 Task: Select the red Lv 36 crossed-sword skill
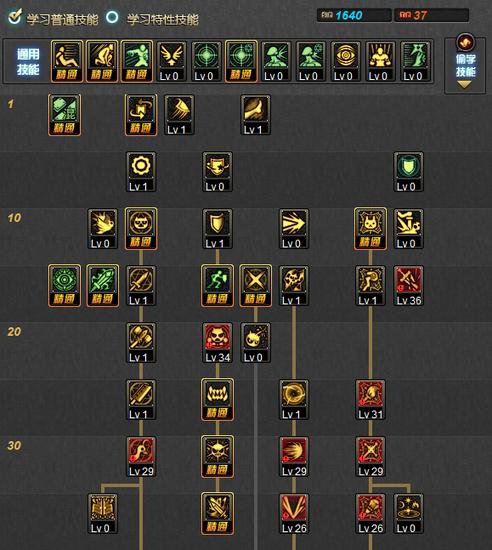coord(409,286)
